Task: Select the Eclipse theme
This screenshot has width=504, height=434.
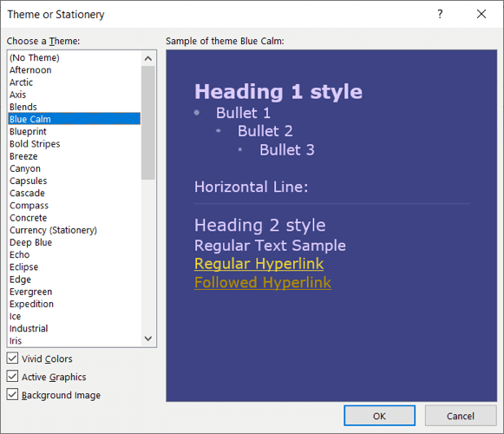Action: (x=75, y=267)
